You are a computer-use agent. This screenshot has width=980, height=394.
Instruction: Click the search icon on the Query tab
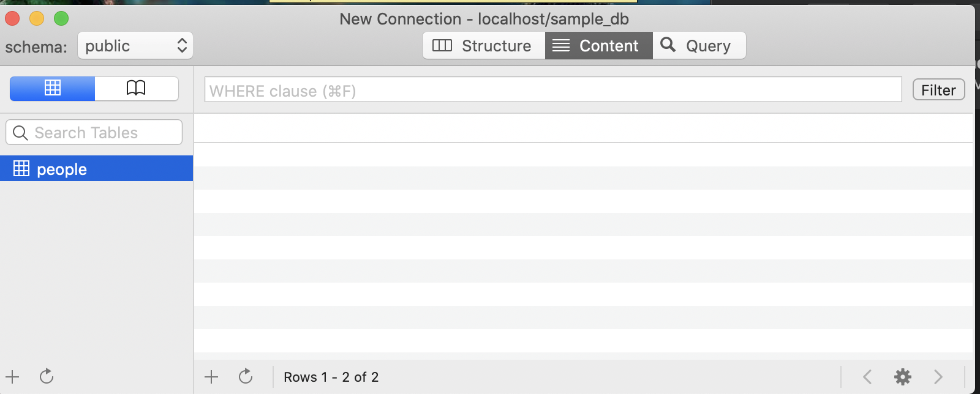point(668,45)
